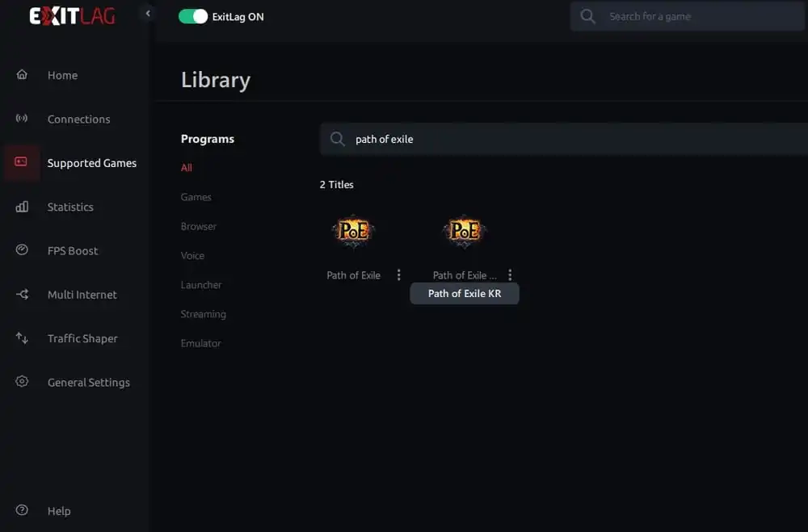Click the '2 Titles' count text

[x=336, y=184]
